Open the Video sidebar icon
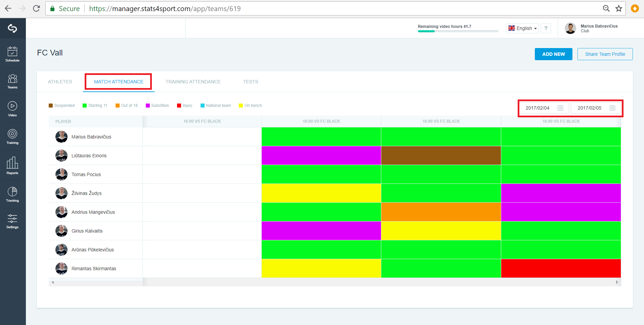Screen dimensions: 644x325 click(x=12, y=109)
